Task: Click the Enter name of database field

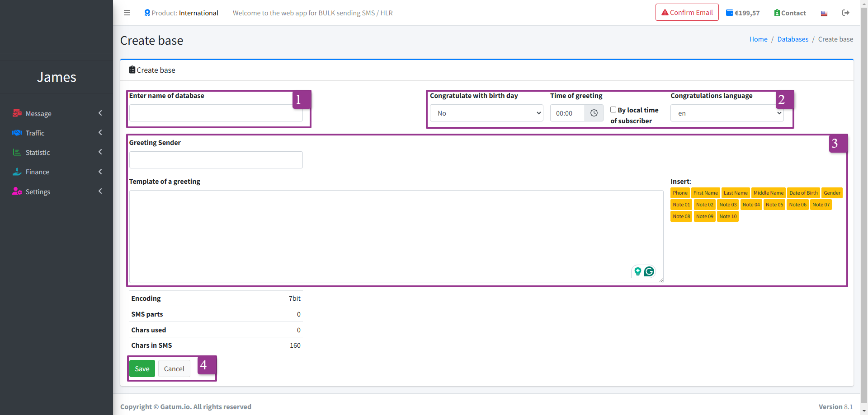Action: point(216,113)
